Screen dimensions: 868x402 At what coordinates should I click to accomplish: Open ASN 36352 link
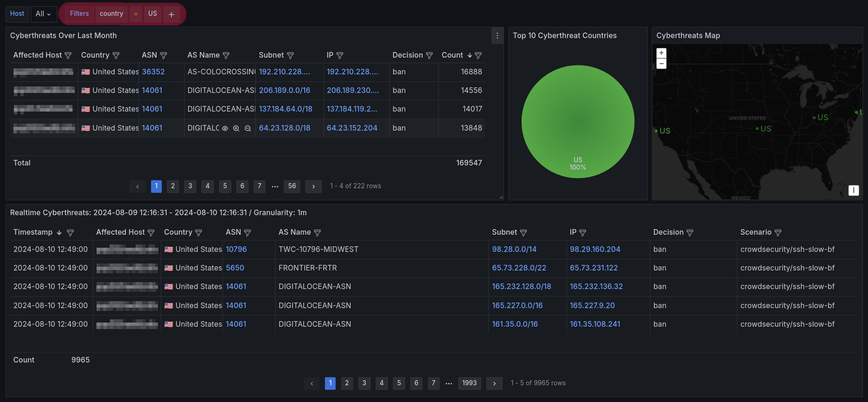click(x=153, y=72)
